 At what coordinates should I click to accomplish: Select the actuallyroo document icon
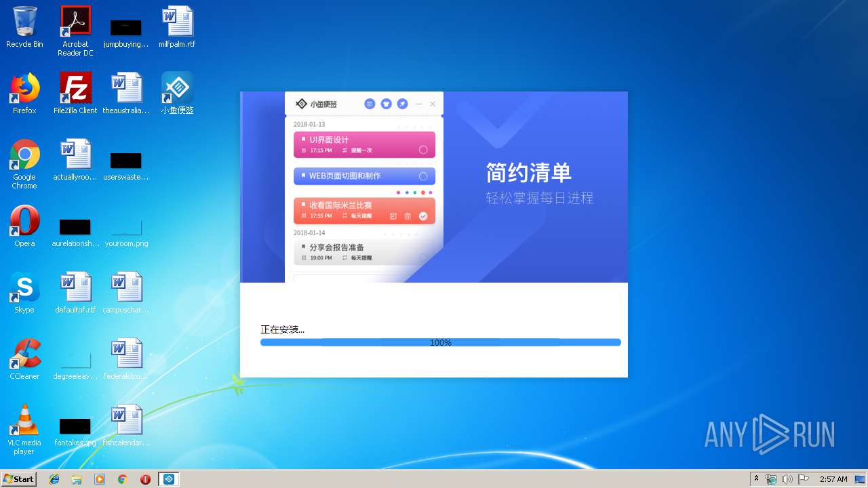click(x=75, y=160)
